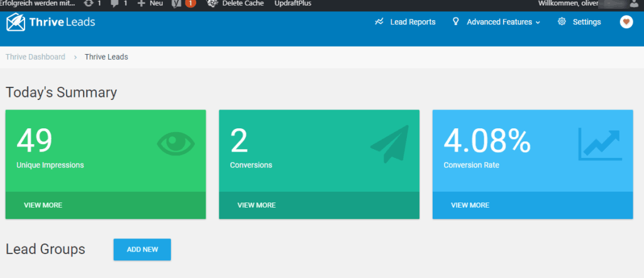This screenshot has width=644, height=278.
Task: Click the user avatar icon in admin bar
Action: 634,3
